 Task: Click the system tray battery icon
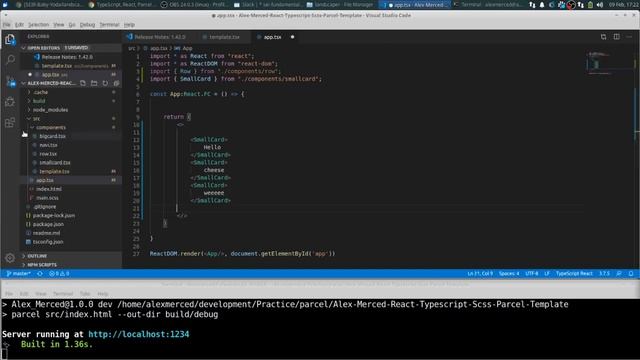pos(590,5)
